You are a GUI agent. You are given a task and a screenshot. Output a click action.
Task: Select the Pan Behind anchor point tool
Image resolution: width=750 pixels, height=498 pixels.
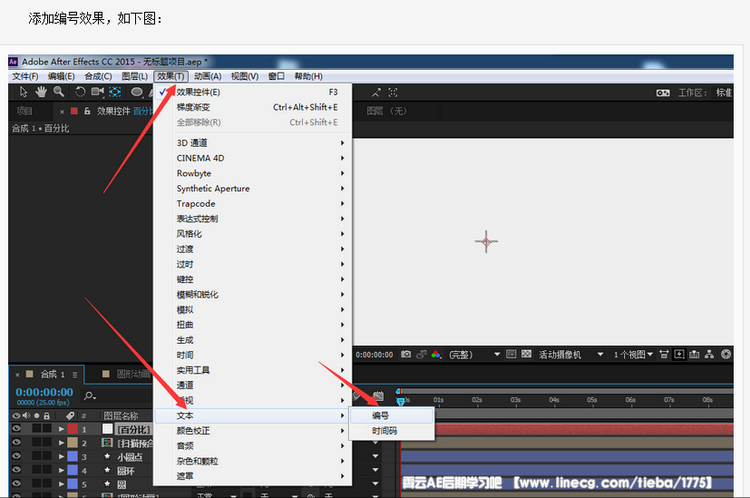115,92
